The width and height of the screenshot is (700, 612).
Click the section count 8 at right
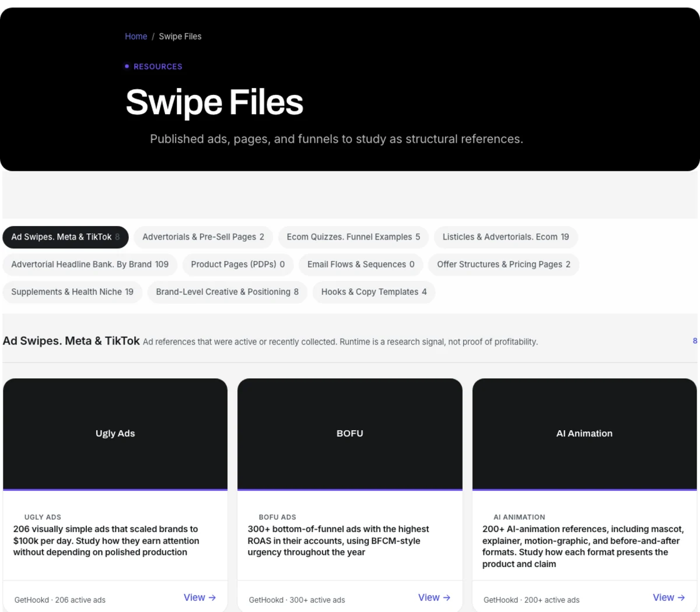pos(695,341)
